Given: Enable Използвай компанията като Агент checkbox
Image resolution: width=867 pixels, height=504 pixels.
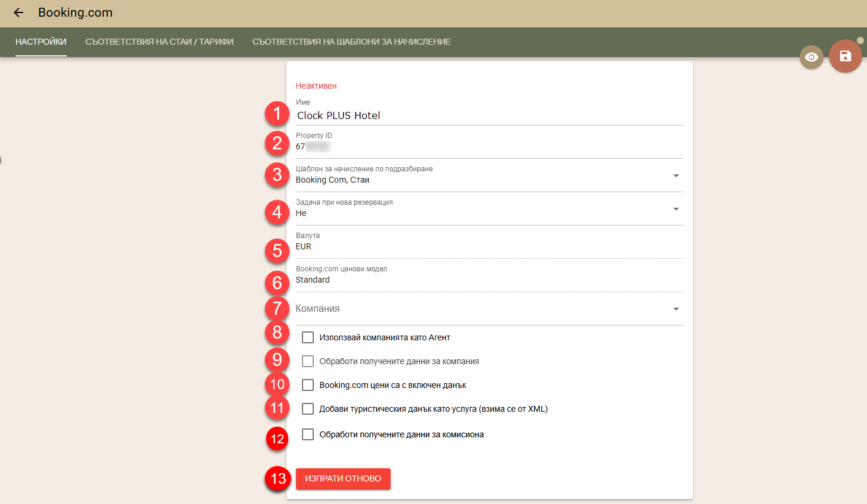Looking at the screenshot, I should 308,337.
